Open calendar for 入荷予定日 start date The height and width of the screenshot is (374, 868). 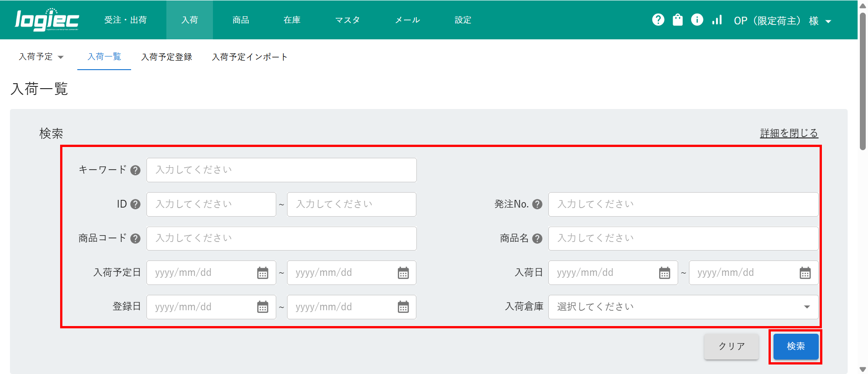pyautogui.click(x=263, y=273)
